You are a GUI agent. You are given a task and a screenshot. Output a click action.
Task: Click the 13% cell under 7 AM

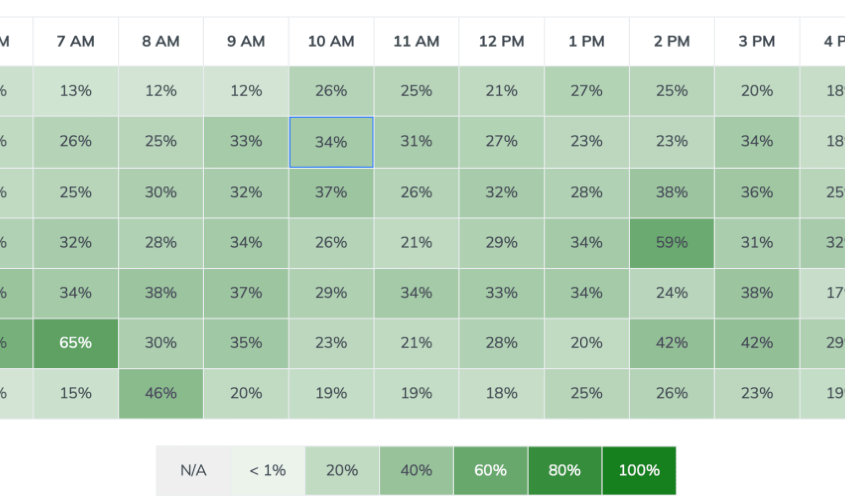point(75,91)
